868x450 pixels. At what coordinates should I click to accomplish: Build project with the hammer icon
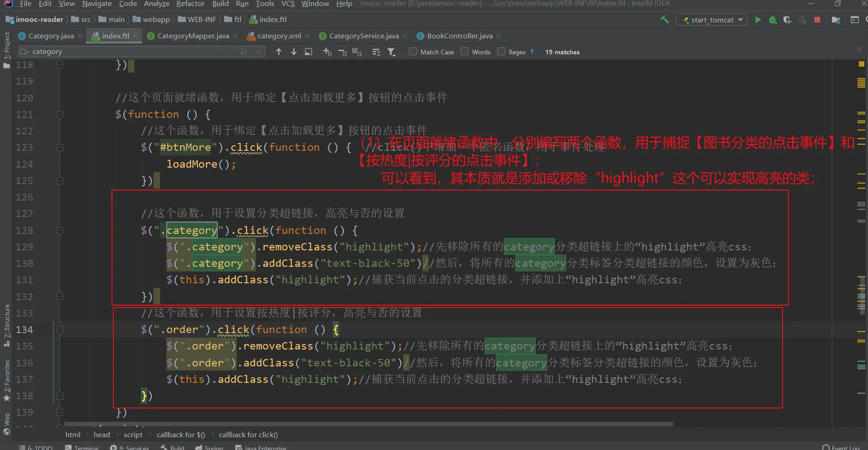coord(665,20)
